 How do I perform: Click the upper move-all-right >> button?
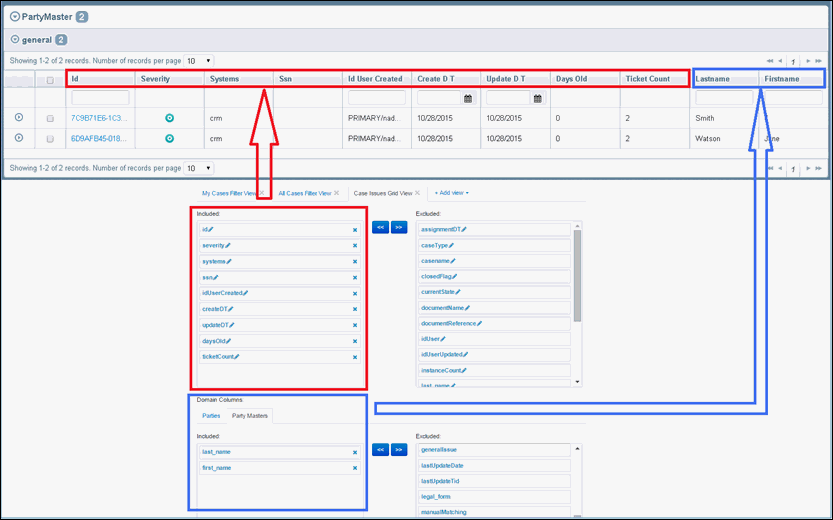pos(399,228)
